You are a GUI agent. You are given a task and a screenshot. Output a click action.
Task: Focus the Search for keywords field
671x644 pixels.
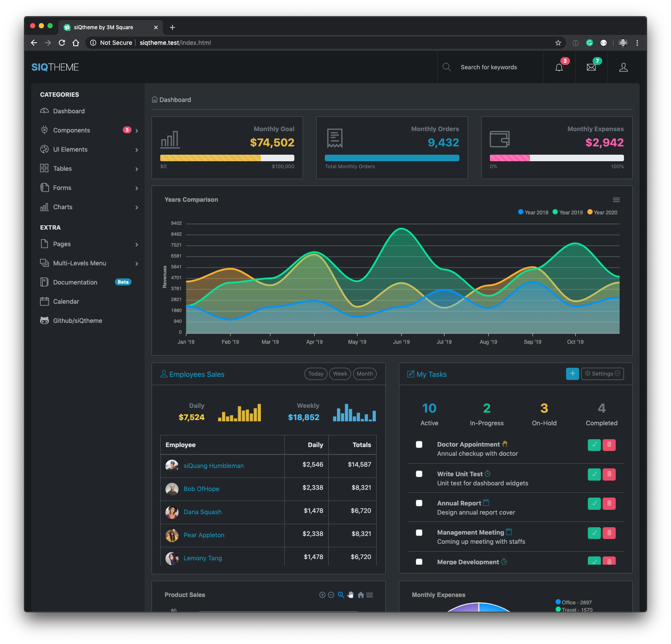point(489,67)
